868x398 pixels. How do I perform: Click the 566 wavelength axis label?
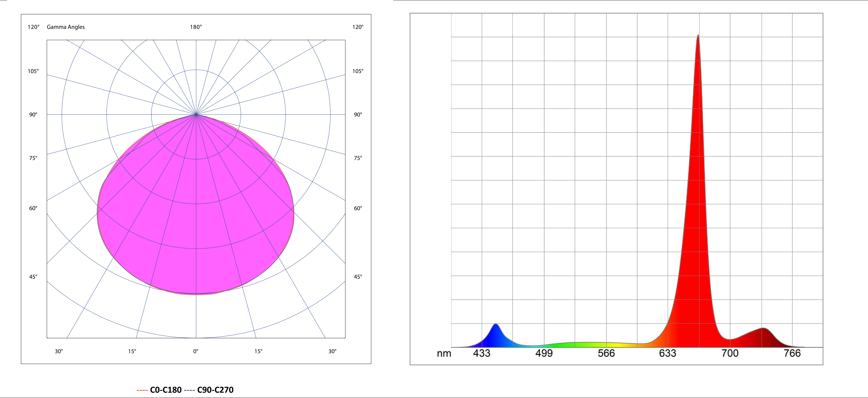[x=606, y=353]
